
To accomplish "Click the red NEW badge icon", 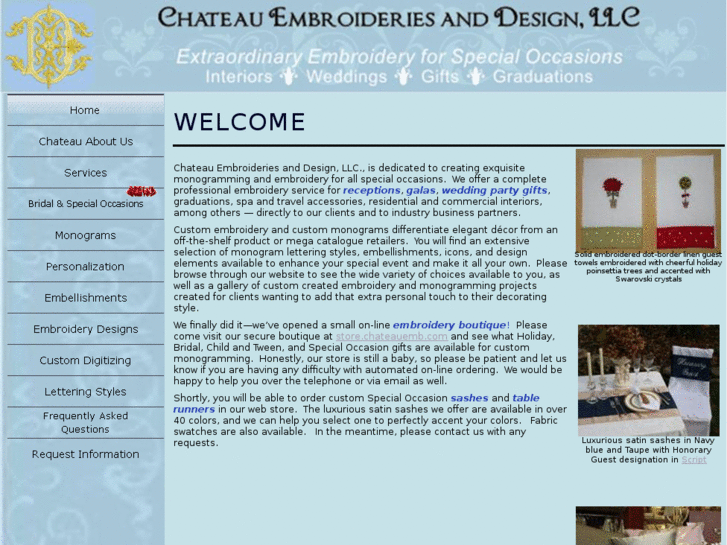I will (x=141, y=191).
